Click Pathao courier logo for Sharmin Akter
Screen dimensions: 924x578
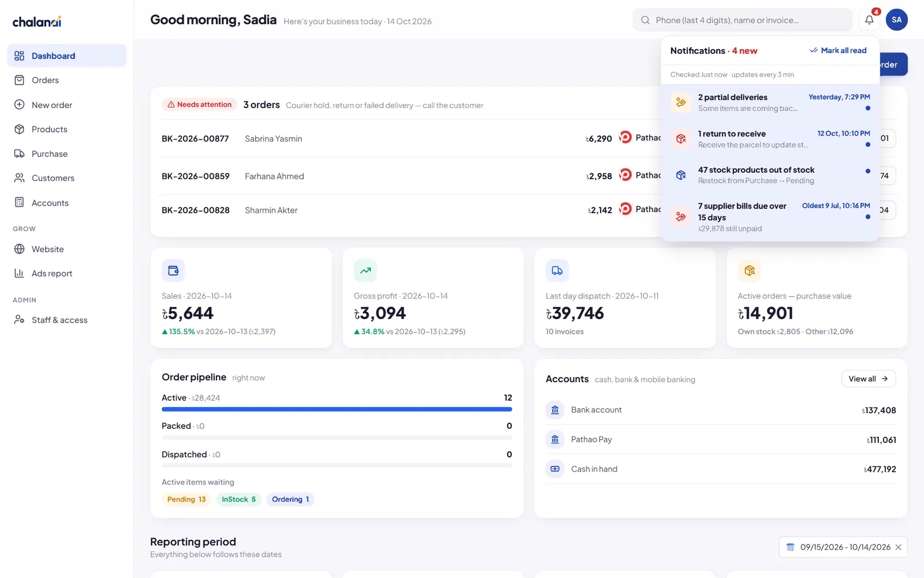pos(625,209)
